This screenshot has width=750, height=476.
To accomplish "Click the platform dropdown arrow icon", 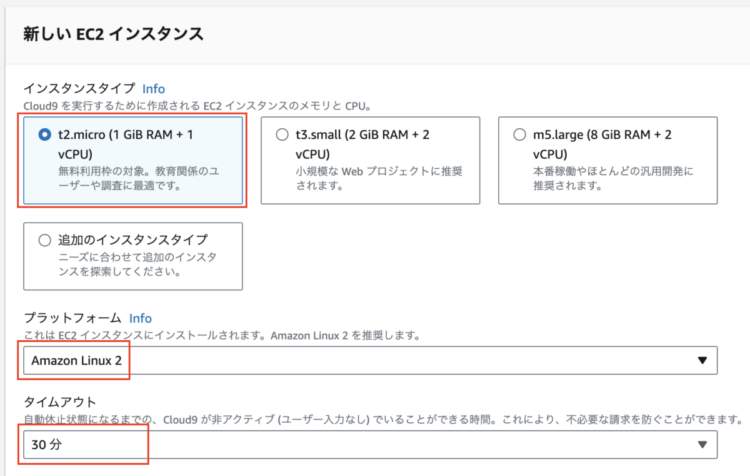I will 702,360.
